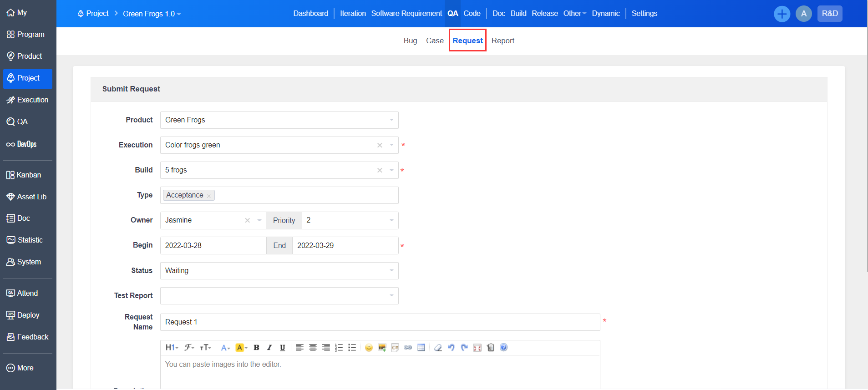868x390 pixels.
Task: Open Settings in the top navigation
Action: (644, 14)
